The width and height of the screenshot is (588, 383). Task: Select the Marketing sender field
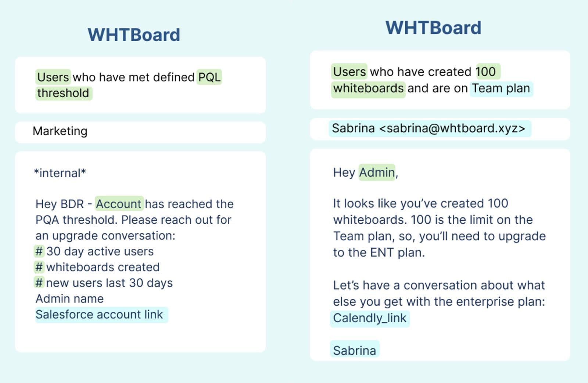60,131
